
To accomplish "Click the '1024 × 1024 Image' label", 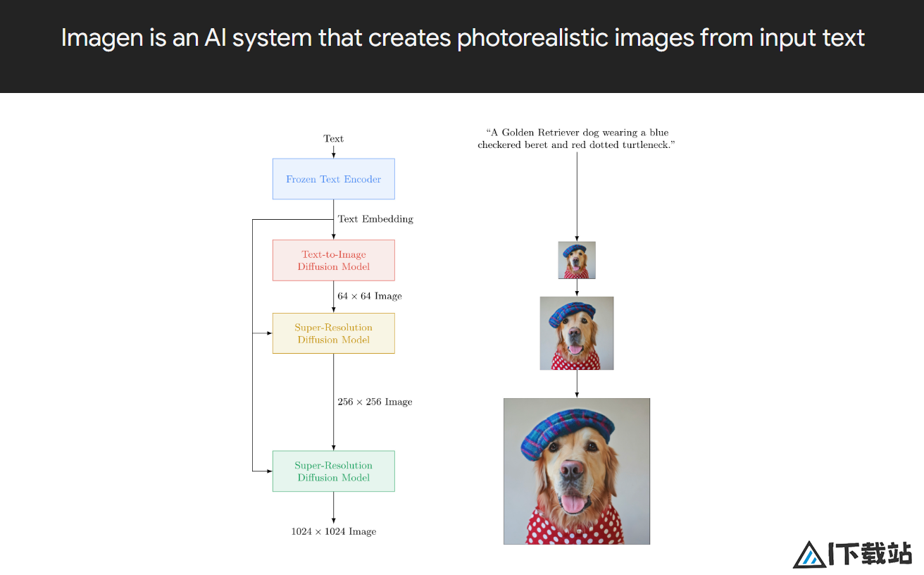I will [x=334, y=531].
